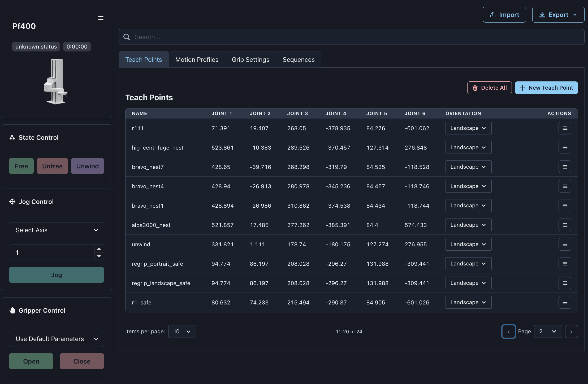Decrease jog value with down stepper
588x384 pixels.
tap(99, 256)
